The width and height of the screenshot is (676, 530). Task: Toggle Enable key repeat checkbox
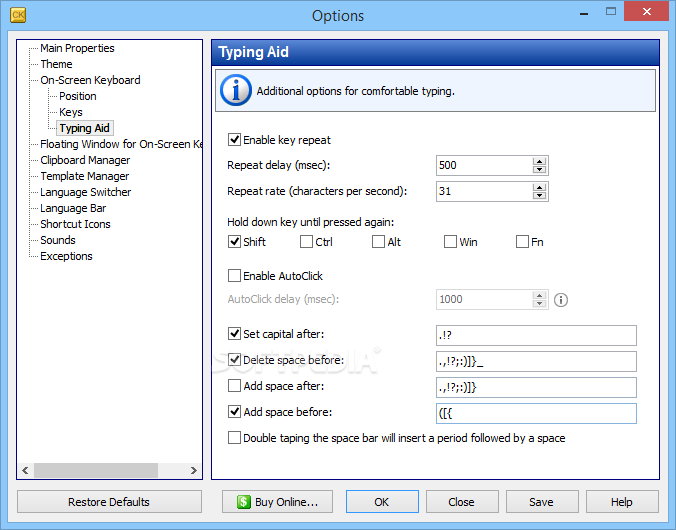pyautogui.click(x=234, y=140)
